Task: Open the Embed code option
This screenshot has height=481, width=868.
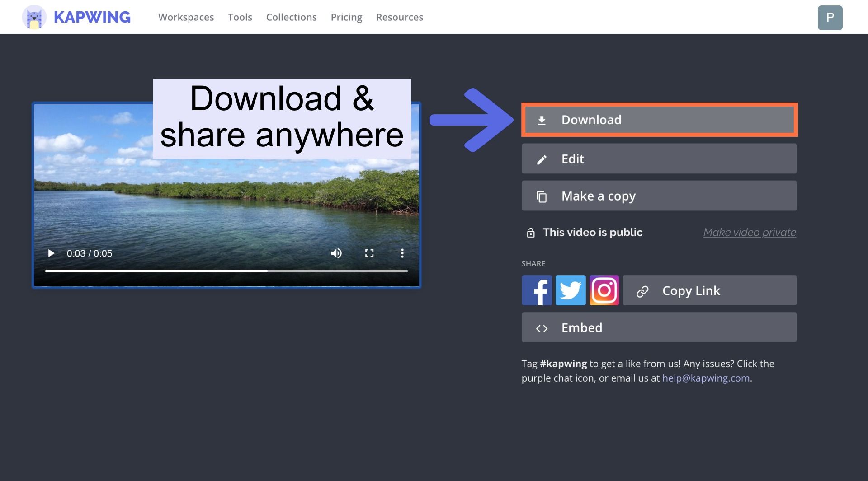Action: [659, 327]
